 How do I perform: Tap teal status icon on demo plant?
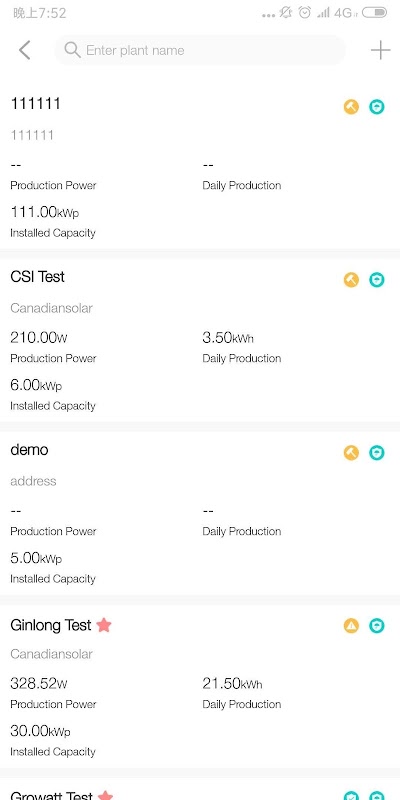(x=377, y=453)
